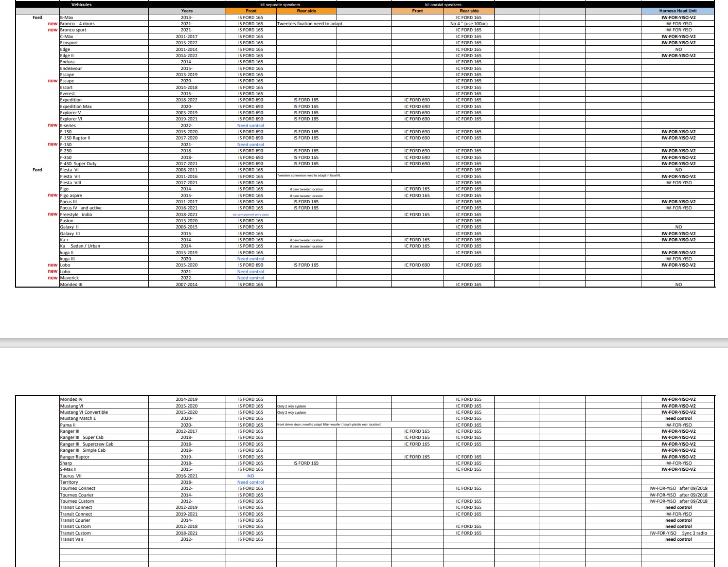Viewport: 728px width, 567px height.
Task: Click the 'Tweeters fixation need to adapt.' note
Action: [x=310, y=24]
